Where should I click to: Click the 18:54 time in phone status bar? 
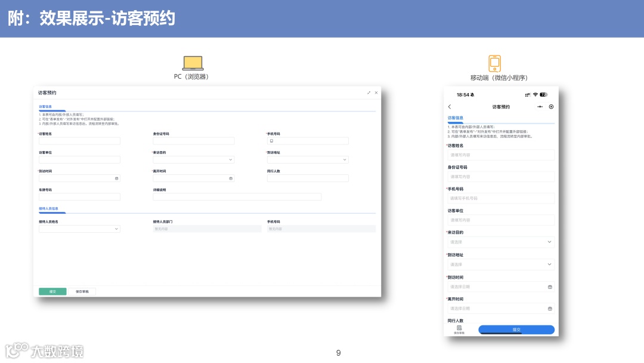[x=463, y=95]
